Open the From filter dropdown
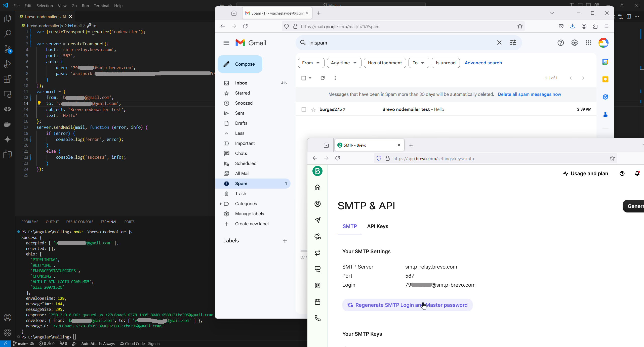This screenshot has height=347, width=644. point(311,63)
